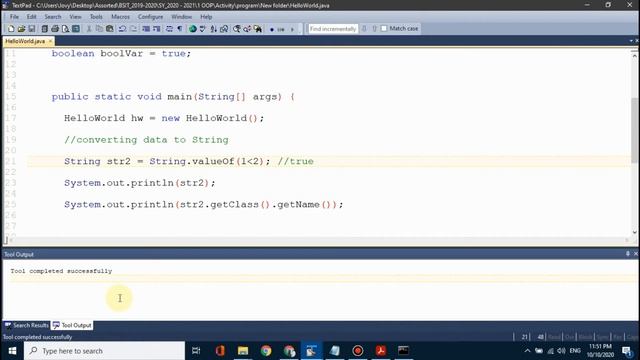Click the Decrease Indent icon
The width and height of the screenshot is (640, 360).
(146, 29)
